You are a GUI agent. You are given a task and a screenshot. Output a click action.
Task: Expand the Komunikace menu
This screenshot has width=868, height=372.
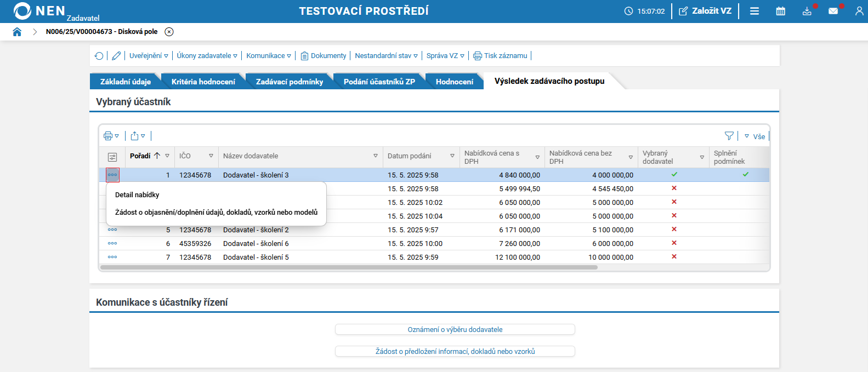coord(269,56)
